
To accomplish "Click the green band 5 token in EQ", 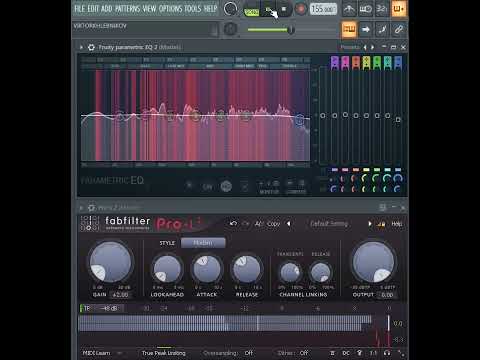I will click(x=377, y=63).
